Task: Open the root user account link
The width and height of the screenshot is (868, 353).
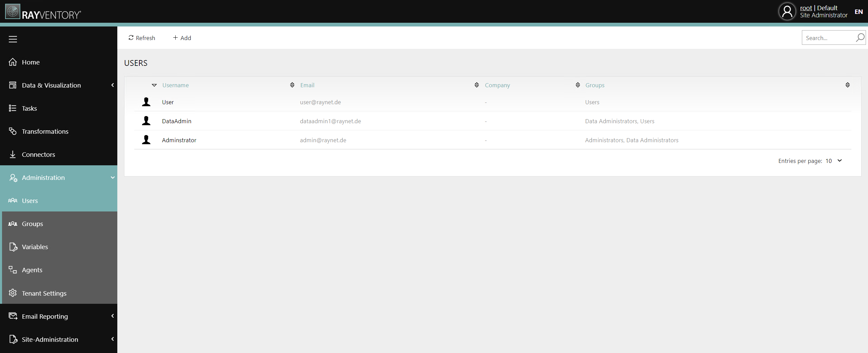Action: pos(806,8)
